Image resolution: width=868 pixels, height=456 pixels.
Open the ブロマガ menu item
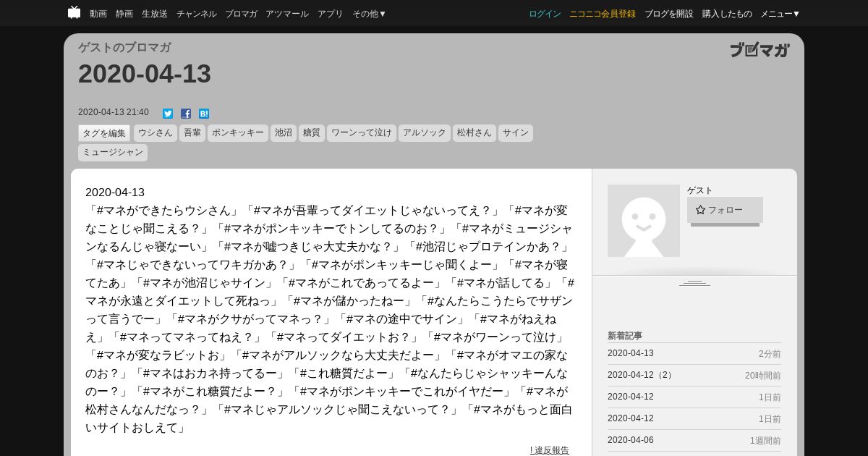(x=241, y=14)
